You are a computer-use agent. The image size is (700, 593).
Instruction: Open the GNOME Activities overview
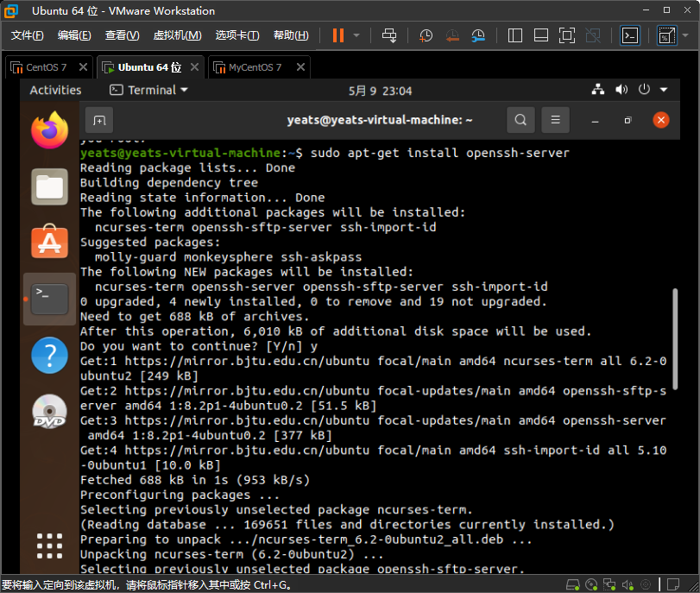pos(55,90)
